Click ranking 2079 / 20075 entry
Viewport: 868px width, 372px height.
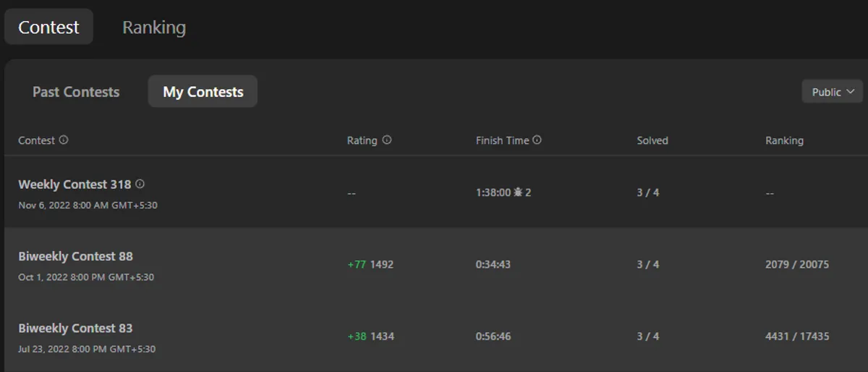[797, 264]
